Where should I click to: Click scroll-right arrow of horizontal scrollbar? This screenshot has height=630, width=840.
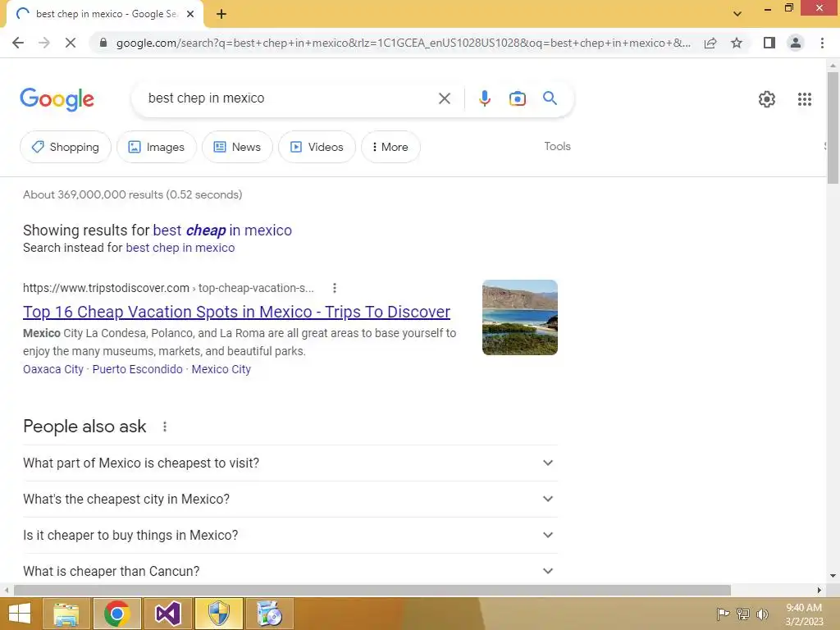819,591
